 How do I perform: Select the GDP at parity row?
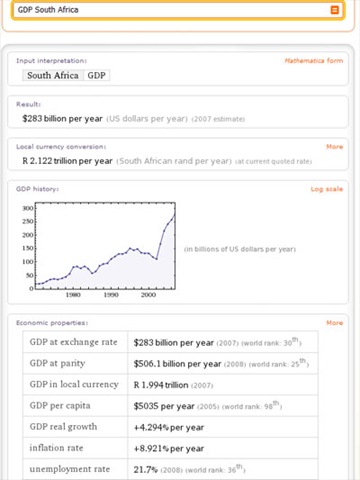[170, 363]
